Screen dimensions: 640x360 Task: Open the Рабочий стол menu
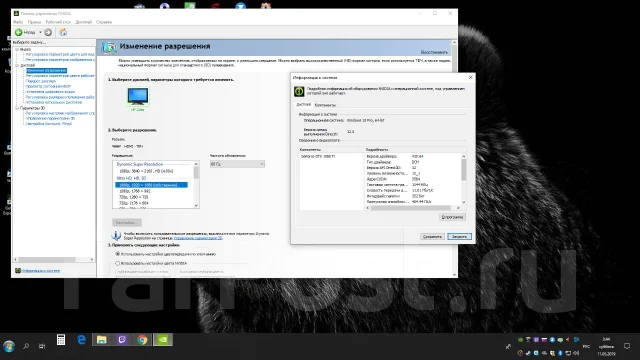point(58,22)
